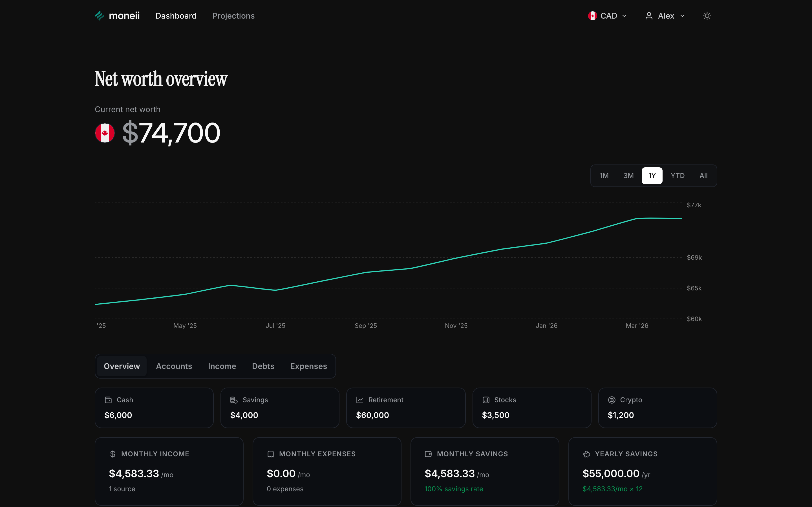
Task: Select the chart icon on the Retirement card
Action: 359,400
